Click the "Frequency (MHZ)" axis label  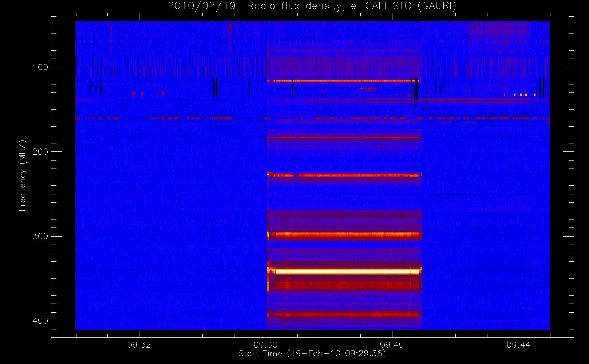click(x=23, y=175)
